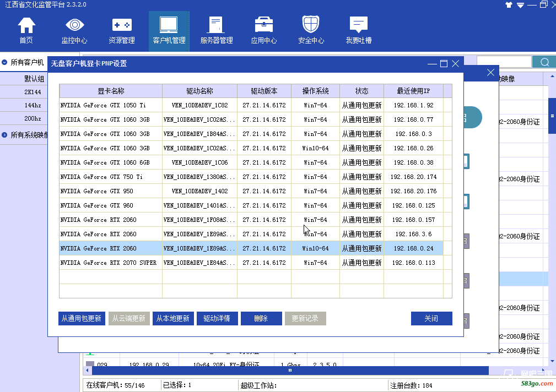Click 从通用包更新 button
Image resolution: width=556 pixels, height=392 pixels.
tap(82, 318)
